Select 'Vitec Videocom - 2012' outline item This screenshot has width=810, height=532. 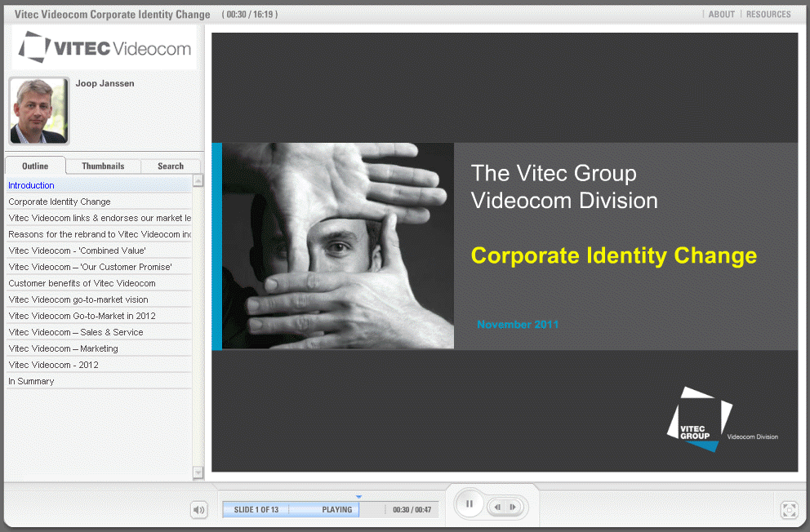pyautogui.click(x=99, y=365)
